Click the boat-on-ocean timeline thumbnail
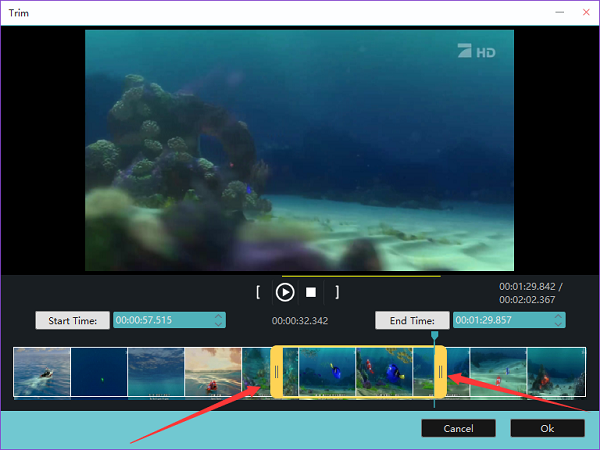Image resolution: width=600 pixels, height=450 pixels. [x=42, y=372]
